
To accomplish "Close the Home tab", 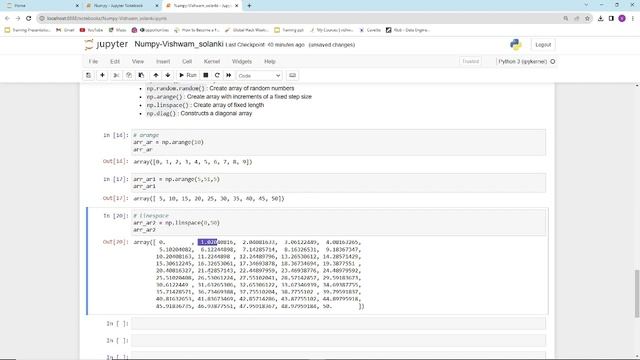I will 78,6.
